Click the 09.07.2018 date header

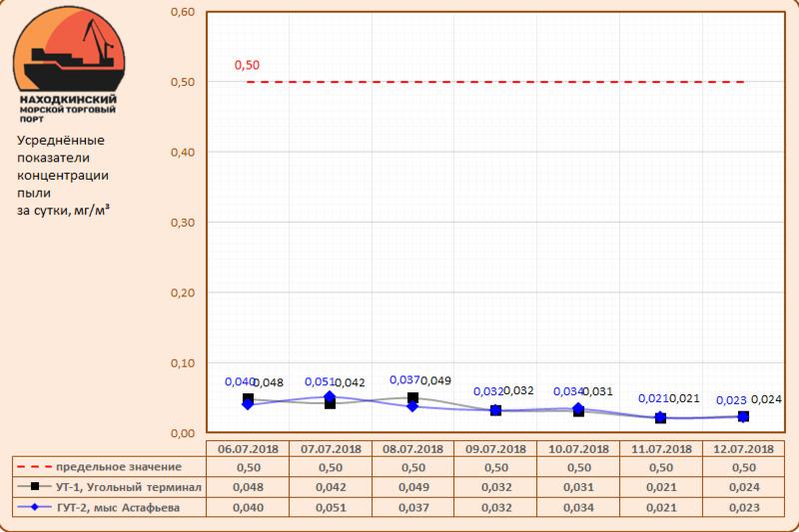[494, 449]
